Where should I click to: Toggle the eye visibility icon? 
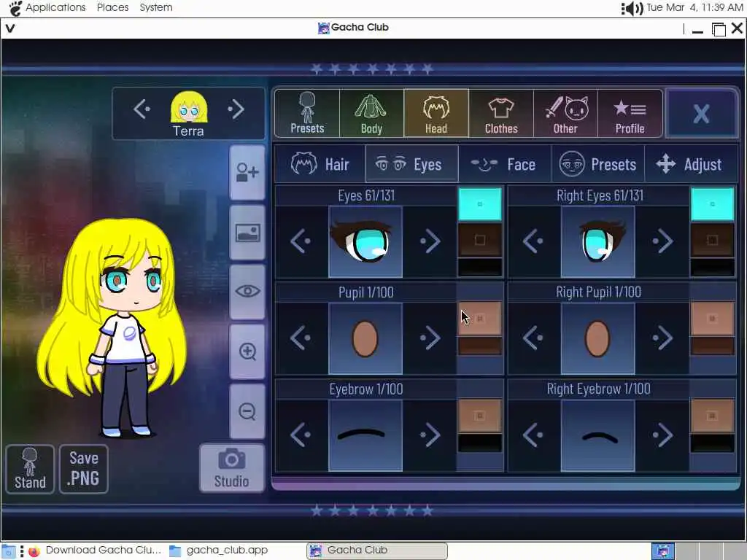click(x=247, y=292)
